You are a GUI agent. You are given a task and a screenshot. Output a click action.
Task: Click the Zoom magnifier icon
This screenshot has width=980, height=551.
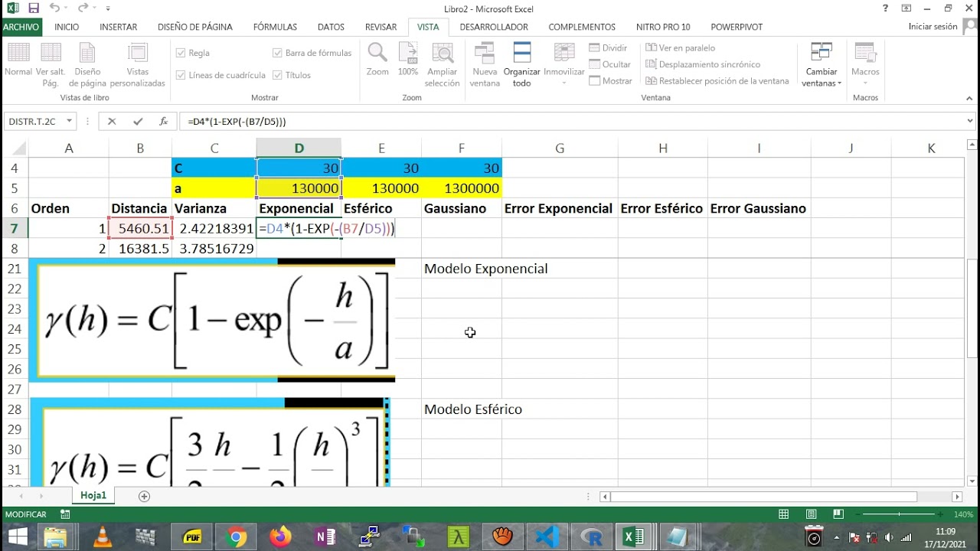point(377,60)
